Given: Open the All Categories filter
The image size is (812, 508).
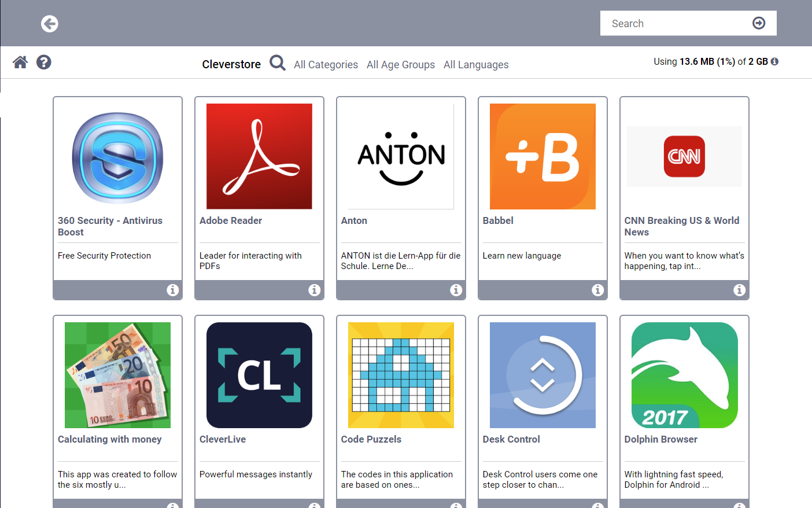Looking at the screenshot, I should (x=326, y=65).
